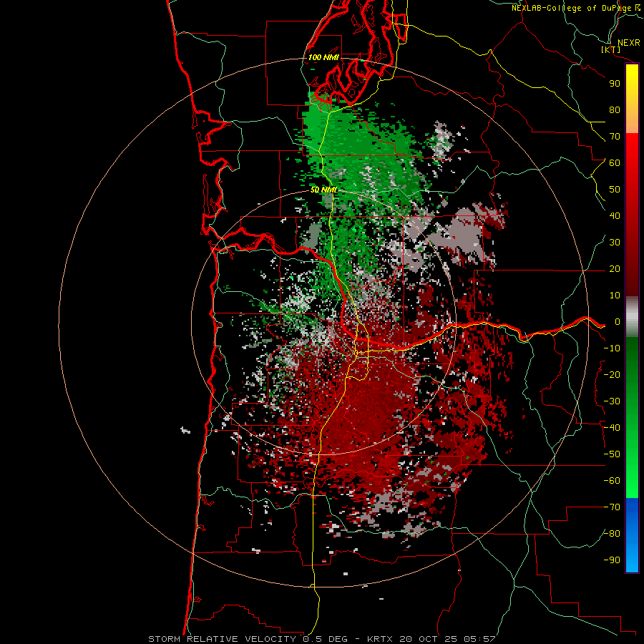
Task: Click the -30 value on velocity scale
Action: pyautogui.click(x=612, y=401)
